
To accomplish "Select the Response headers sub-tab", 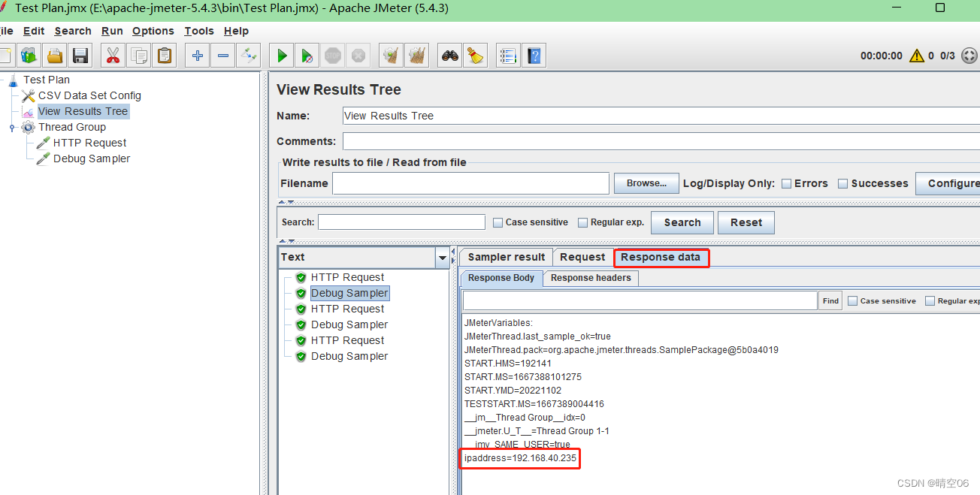I will 591,278.
